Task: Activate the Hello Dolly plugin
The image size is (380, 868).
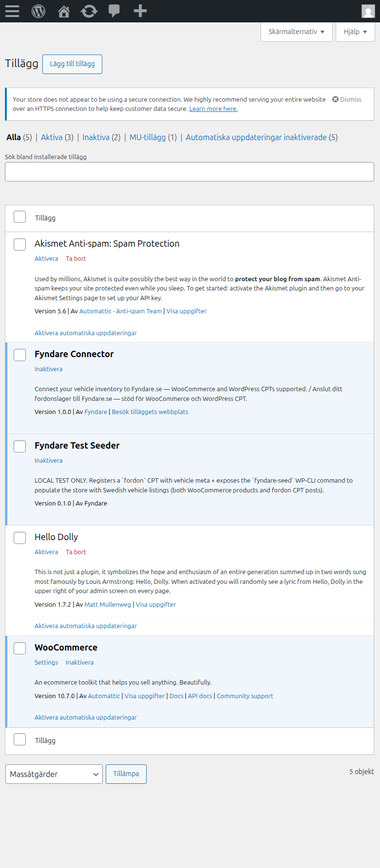Action: (46, 552)
